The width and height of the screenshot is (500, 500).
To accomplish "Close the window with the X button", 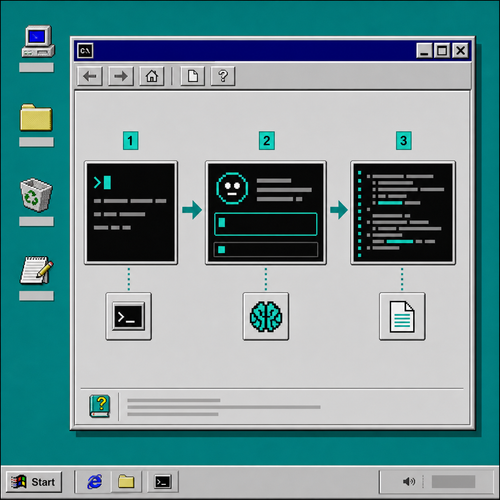I will [x=460, y=51].
